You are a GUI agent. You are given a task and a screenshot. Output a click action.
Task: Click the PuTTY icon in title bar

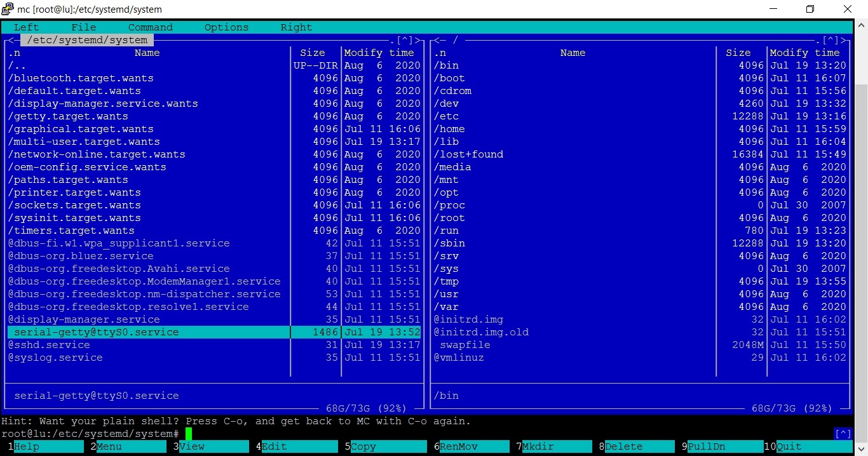(8, 9)
